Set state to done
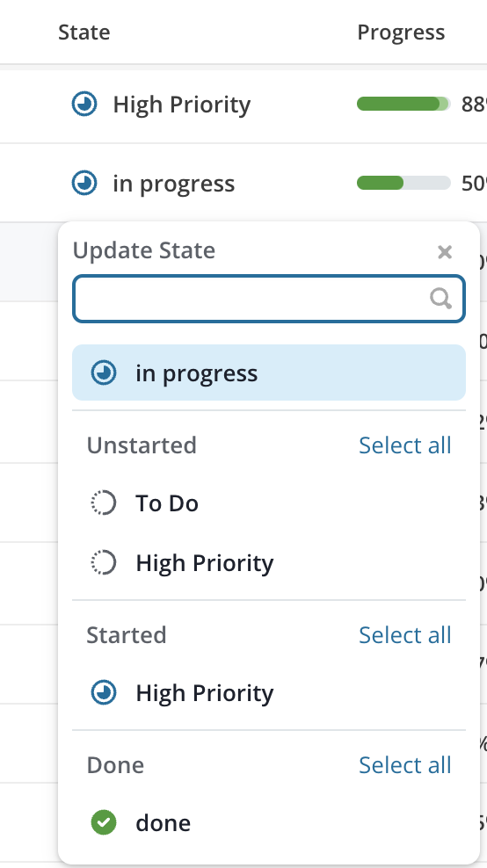This screenshot has width=487, height=868. [x=269, y=822]
